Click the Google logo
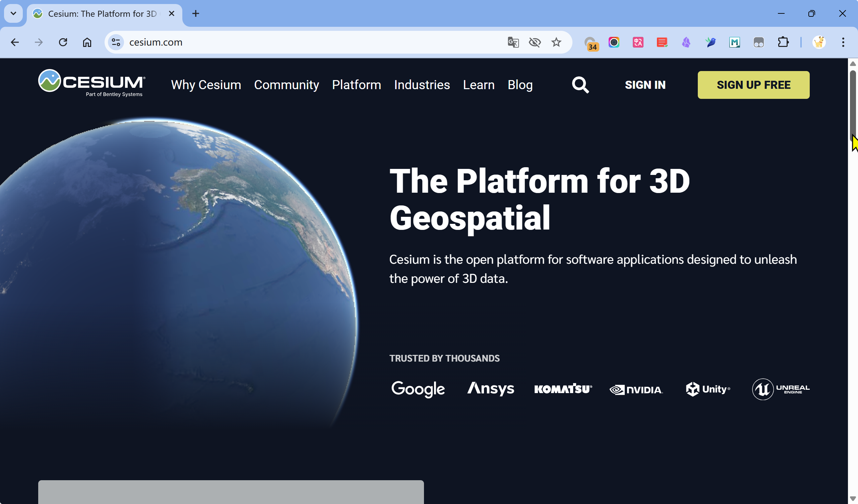 418,389
